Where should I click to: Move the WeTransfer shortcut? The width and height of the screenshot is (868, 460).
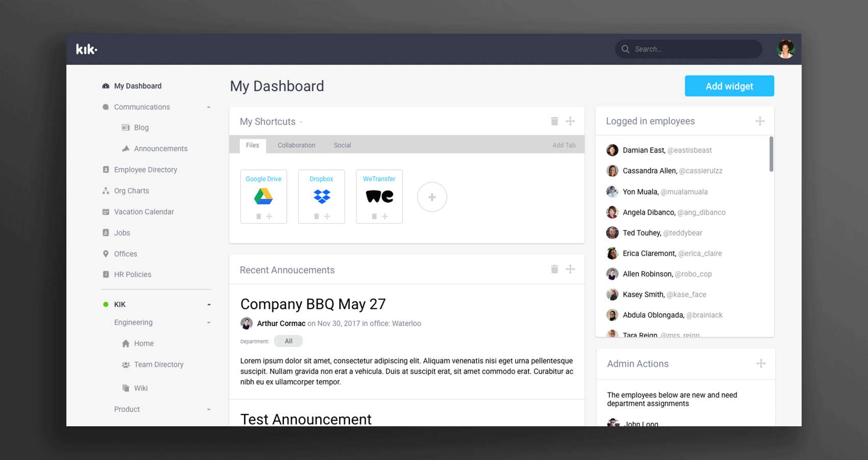[x=385, y=216]
